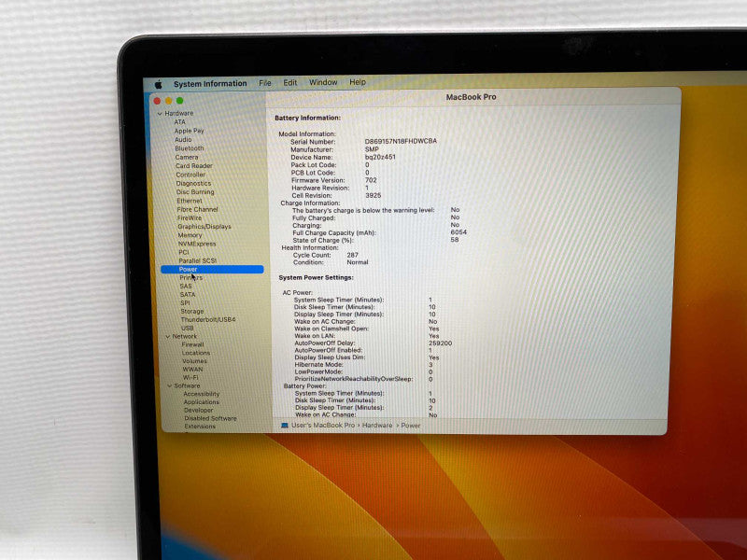Select Fibre Channel in the sidebar

click(197, 209)
